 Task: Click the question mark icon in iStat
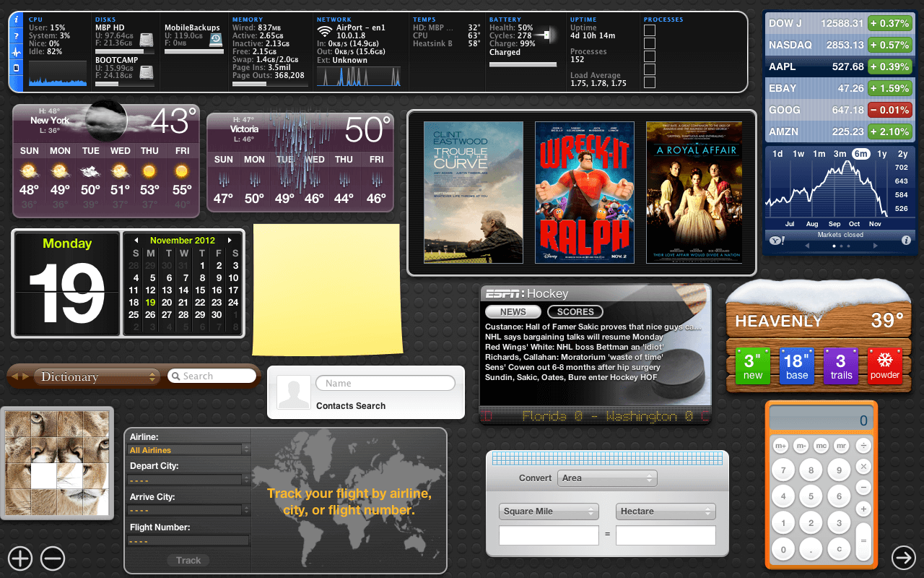17,36
